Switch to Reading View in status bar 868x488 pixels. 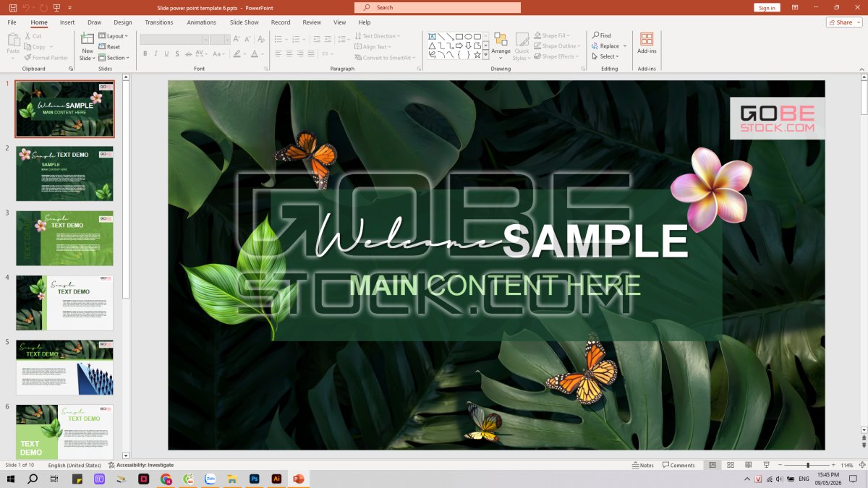(x=749, y=465)
